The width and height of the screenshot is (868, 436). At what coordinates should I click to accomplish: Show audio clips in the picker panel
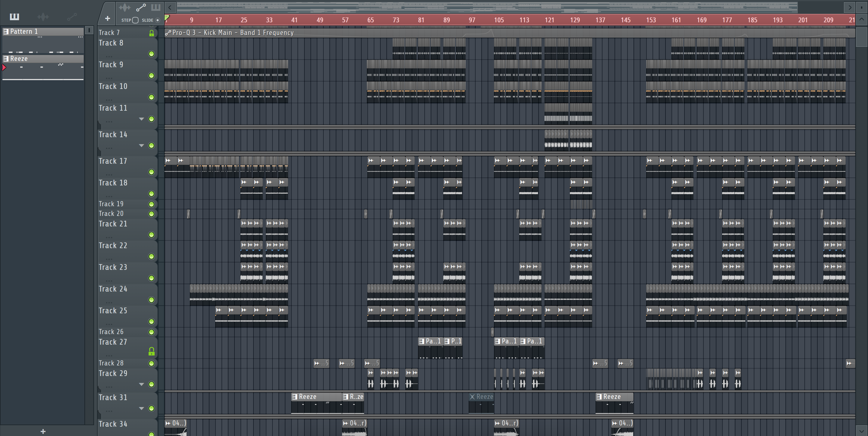[43, 17]
